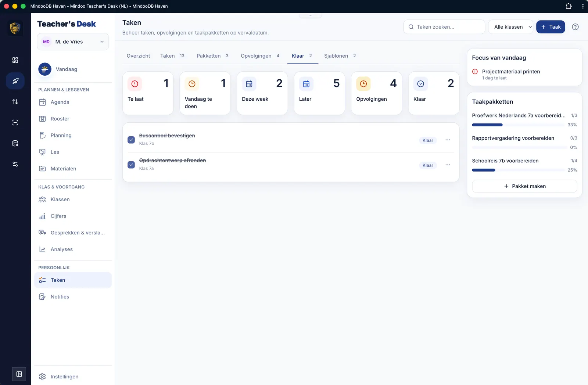Click the scan frame icon in left rail
Screen dimensions: 588x385
pos(15,123)
